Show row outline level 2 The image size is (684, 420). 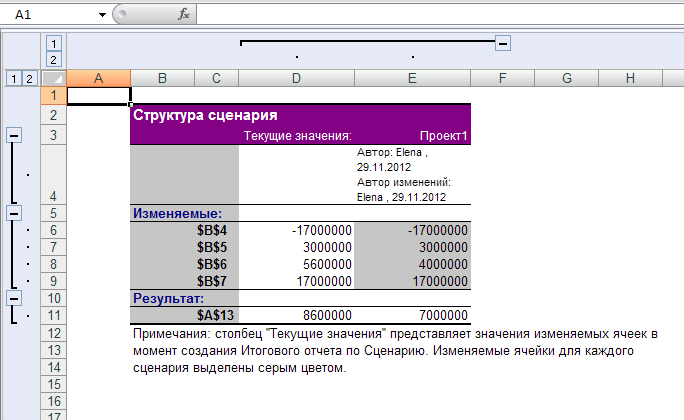coord(29,79)
